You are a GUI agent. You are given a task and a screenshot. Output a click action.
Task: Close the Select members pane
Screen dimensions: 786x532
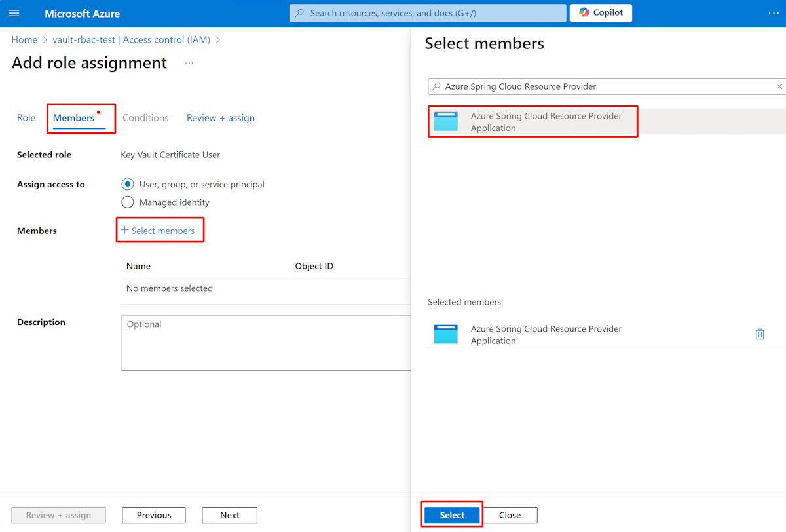pos(510,515)
